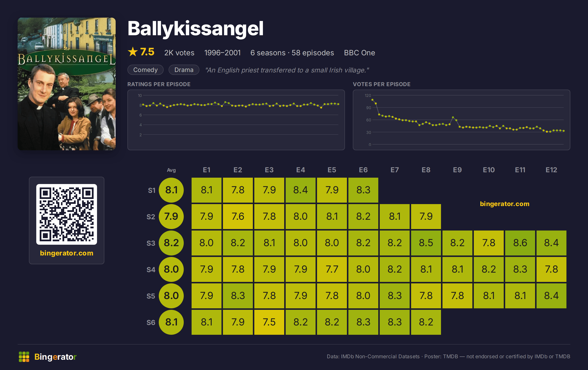
Task: Select season 3 episode 11 cell rated 8.6
Action: click(x=520, y=243)
